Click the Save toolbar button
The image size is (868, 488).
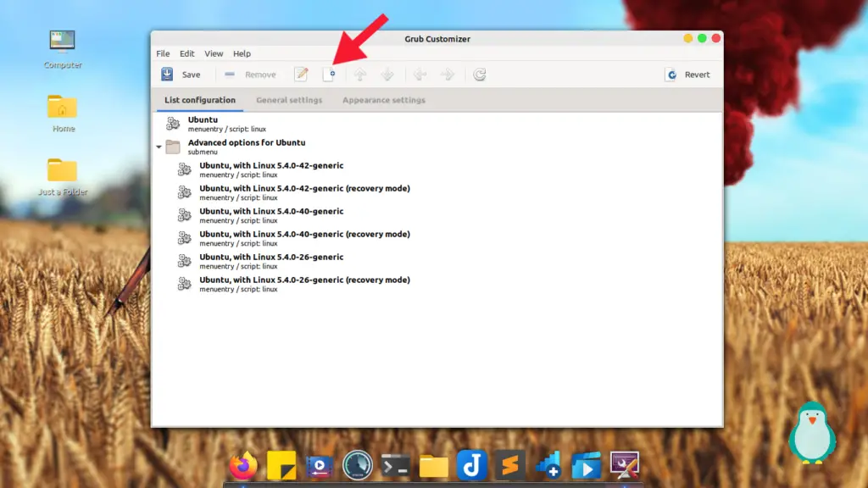(x=181, y=75)
